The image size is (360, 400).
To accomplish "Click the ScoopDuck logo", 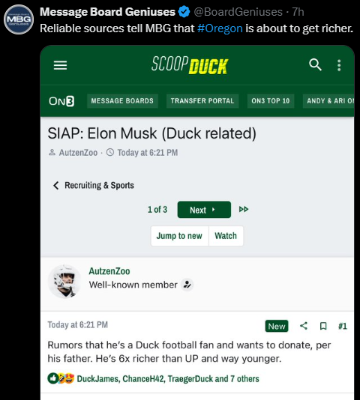I will tap(190, 65).
